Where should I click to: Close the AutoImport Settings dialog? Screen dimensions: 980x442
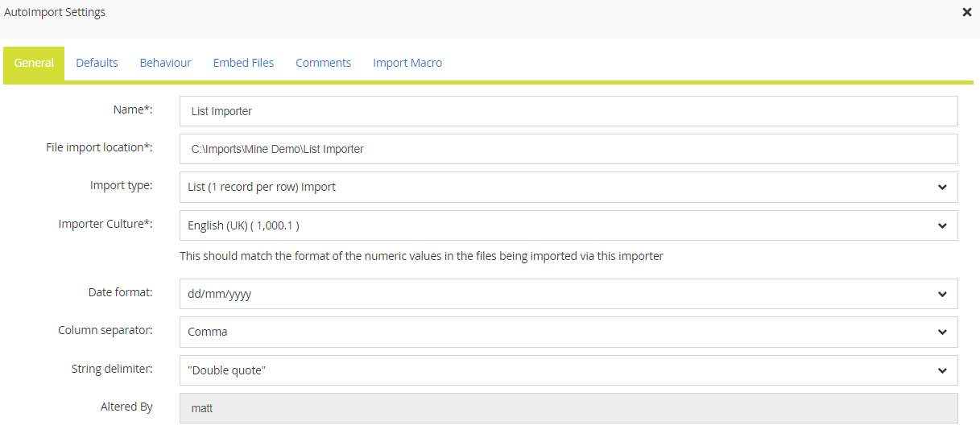click(966, 12)
